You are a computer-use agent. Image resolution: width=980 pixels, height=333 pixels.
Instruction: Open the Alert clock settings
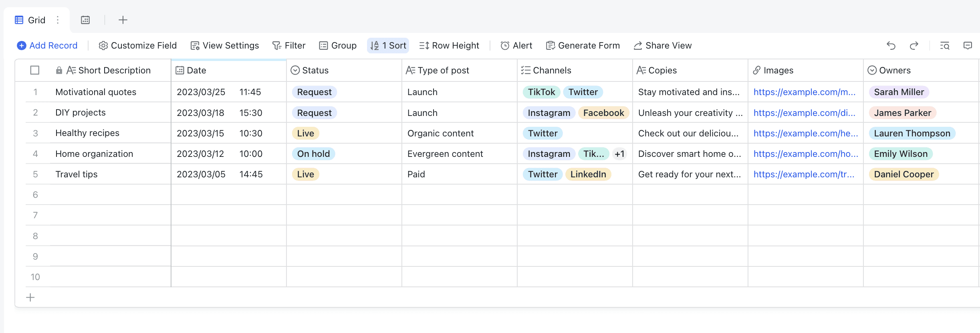pyautogui.click(x=516, y=46)
